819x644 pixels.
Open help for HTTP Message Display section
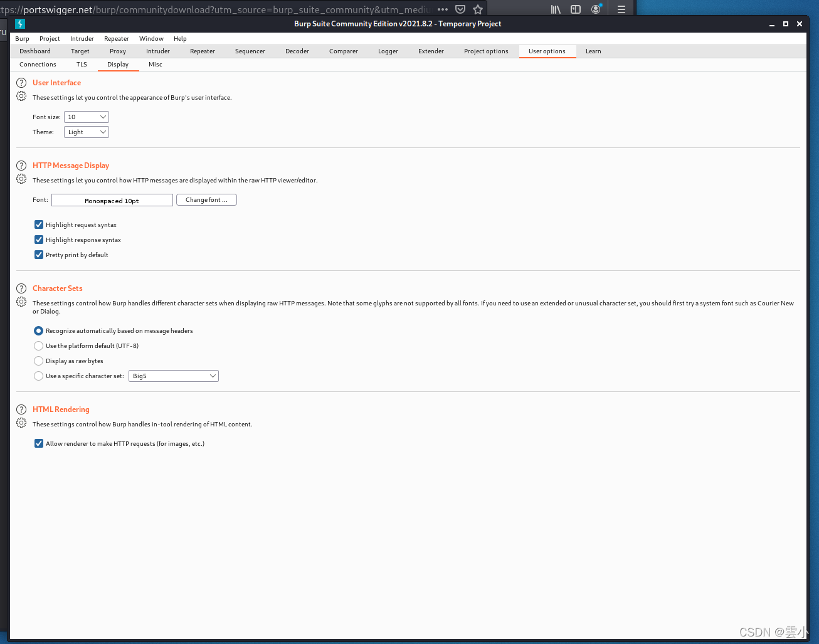point(21,166)
